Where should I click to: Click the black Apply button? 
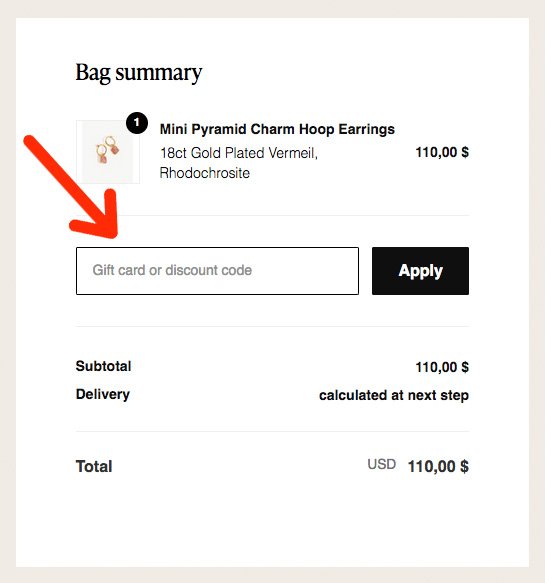tap(420, 271)
